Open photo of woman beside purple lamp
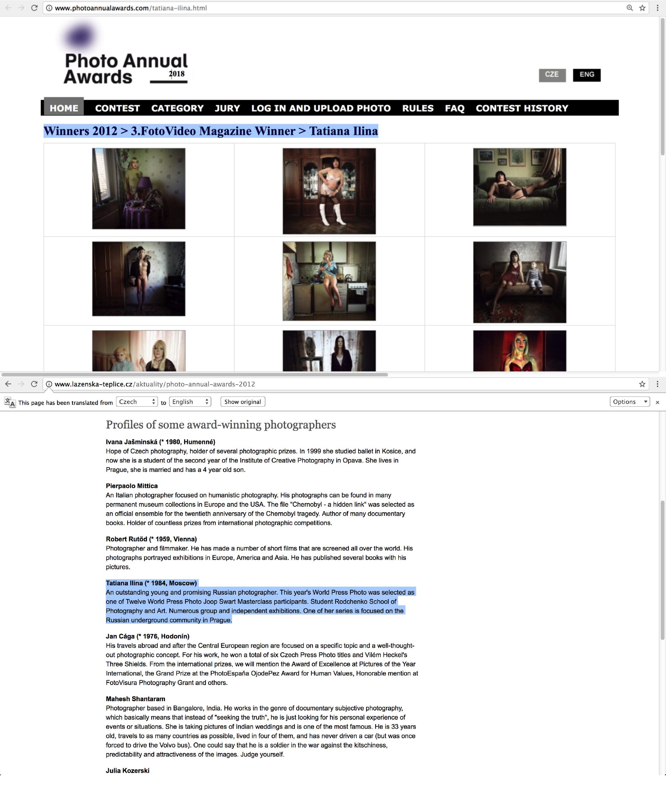 click(139, 188)
